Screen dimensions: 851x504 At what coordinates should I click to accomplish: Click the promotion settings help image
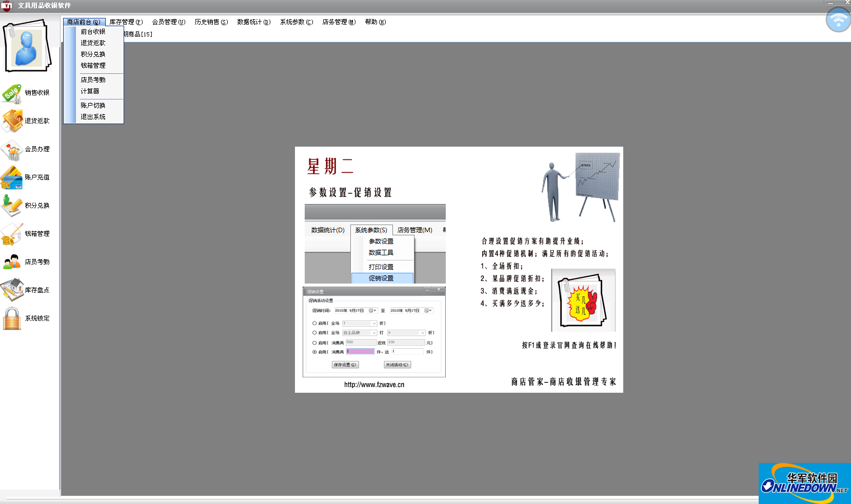(459, 270)
